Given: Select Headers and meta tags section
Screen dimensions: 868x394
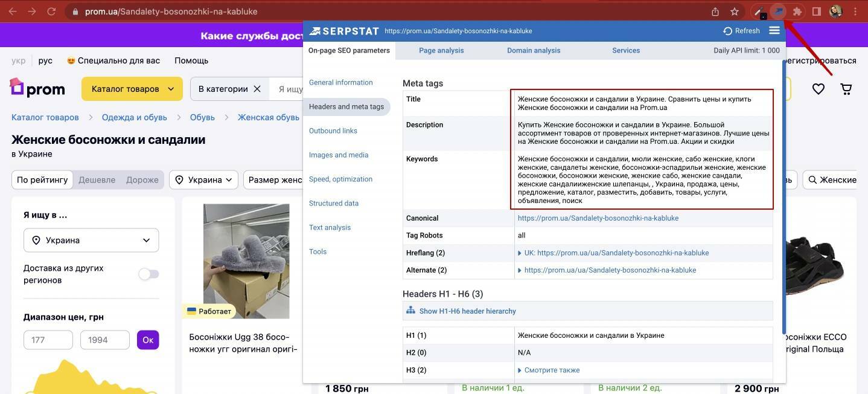Looking at the screenshot, I should 346,106.
